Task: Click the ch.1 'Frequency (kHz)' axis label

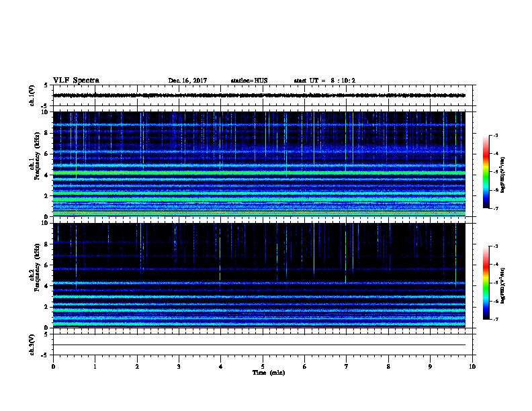Action: click(x=37, y=156)
